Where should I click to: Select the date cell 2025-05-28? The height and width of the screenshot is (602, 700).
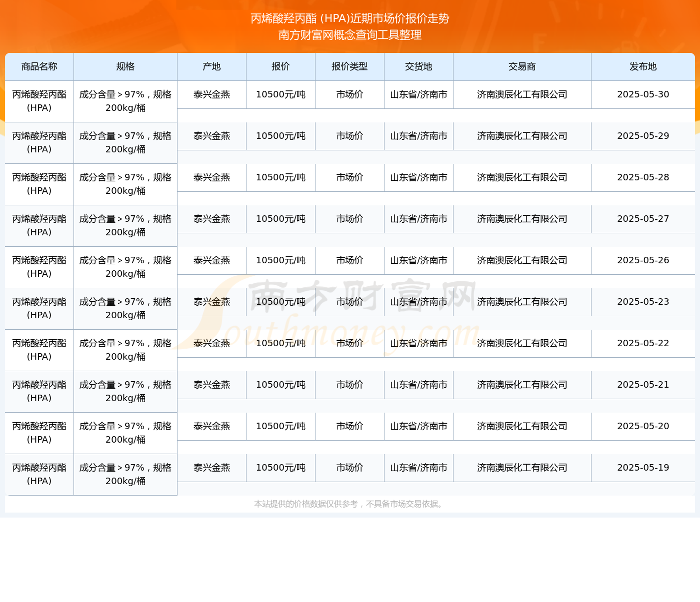click(643, 177)
